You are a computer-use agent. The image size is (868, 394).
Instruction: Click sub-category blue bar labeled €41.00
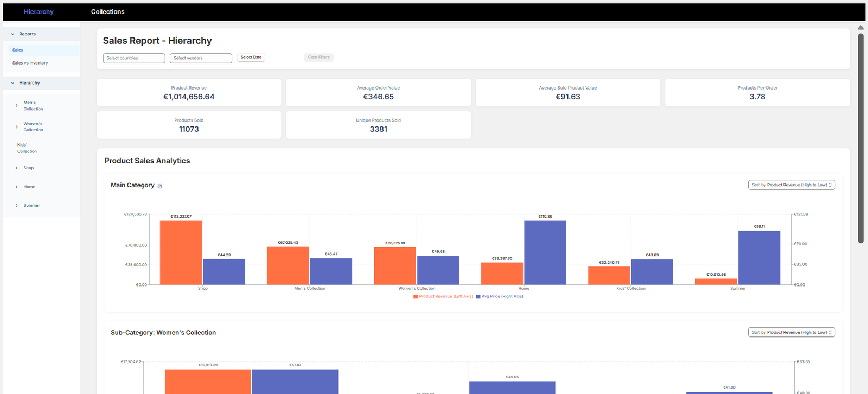tap(729, 393)
